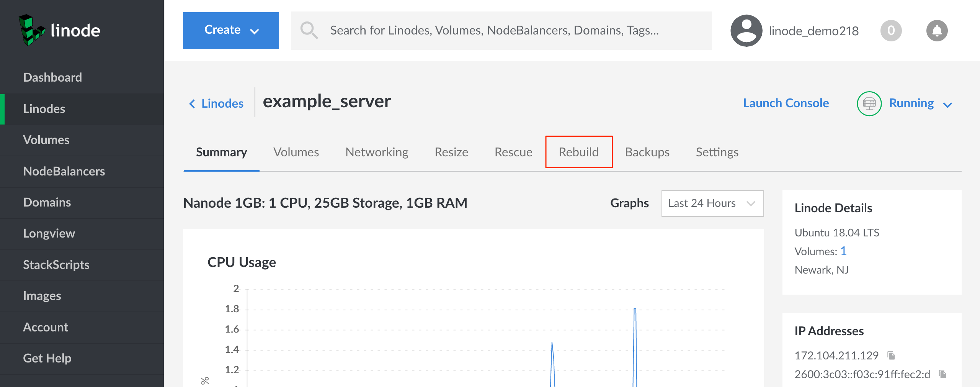Open the Last 24 Hours graph range dropdown
The height and width of the screenshot is (387, 980).
pyautogui.click(x=712, y=203)
